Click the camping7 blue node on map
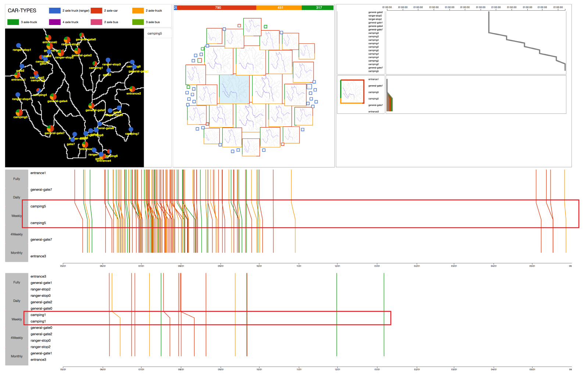This screenshot has width=588, height=375. point(131,130)
